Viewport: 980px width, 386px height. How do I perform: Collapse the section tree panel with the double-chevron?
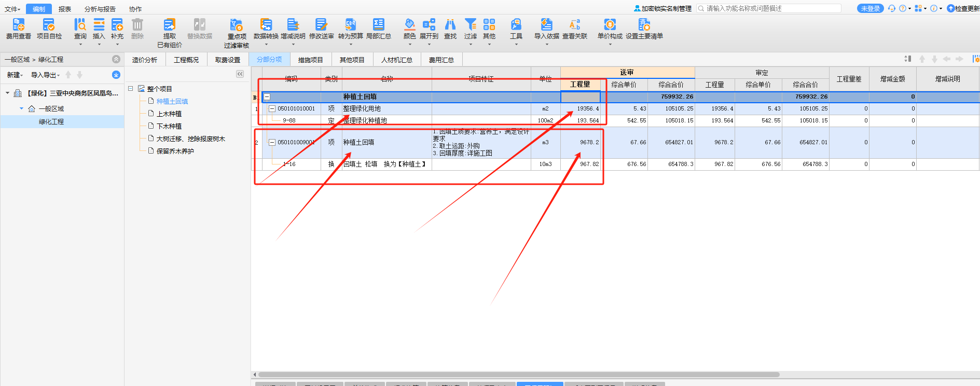click(x=240, y=74)
